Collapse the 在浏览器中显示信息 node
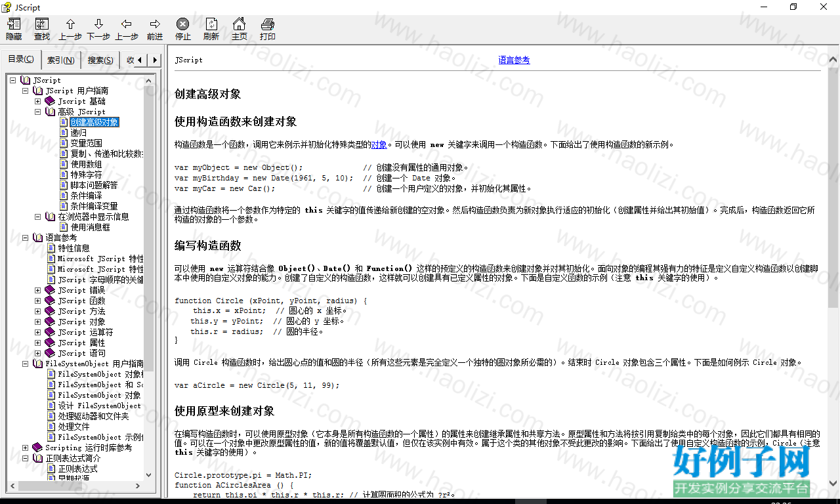The width and height of the screenshot is (840, 504). (x=37, y=217)
